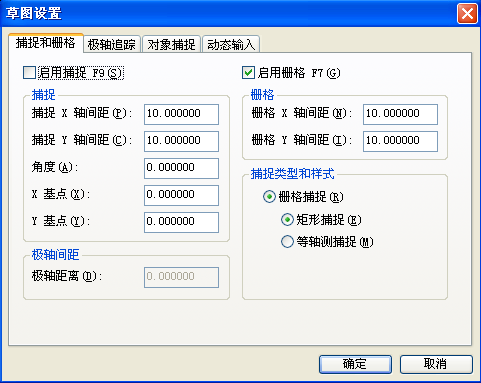
Task: Click the X 基点 input field
Action: pos(181,195)
